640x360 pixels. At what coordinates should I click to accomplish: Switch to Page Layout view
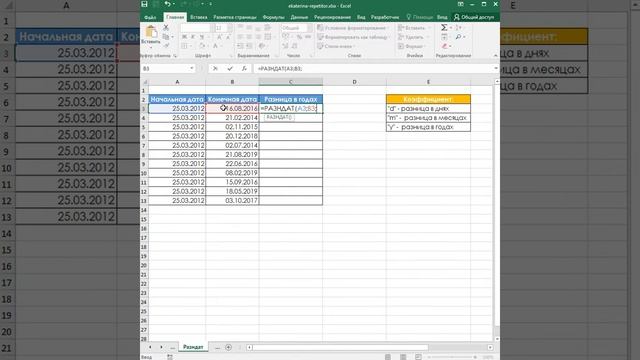click(x=403, y=357)
